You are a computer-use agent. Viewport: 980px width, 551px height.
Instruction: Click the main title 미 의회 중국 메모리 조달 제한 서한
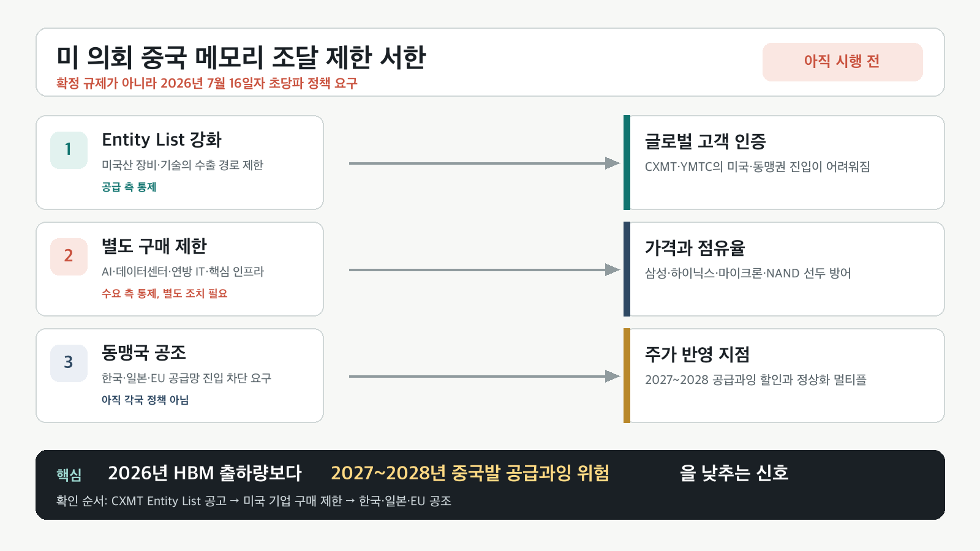coord(241,58)
